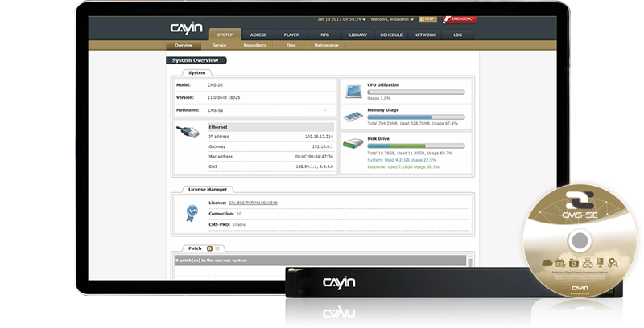This screenshot has height=328, width=644.
Task: Click the Ethernet section header row
Action: (271, 127)
